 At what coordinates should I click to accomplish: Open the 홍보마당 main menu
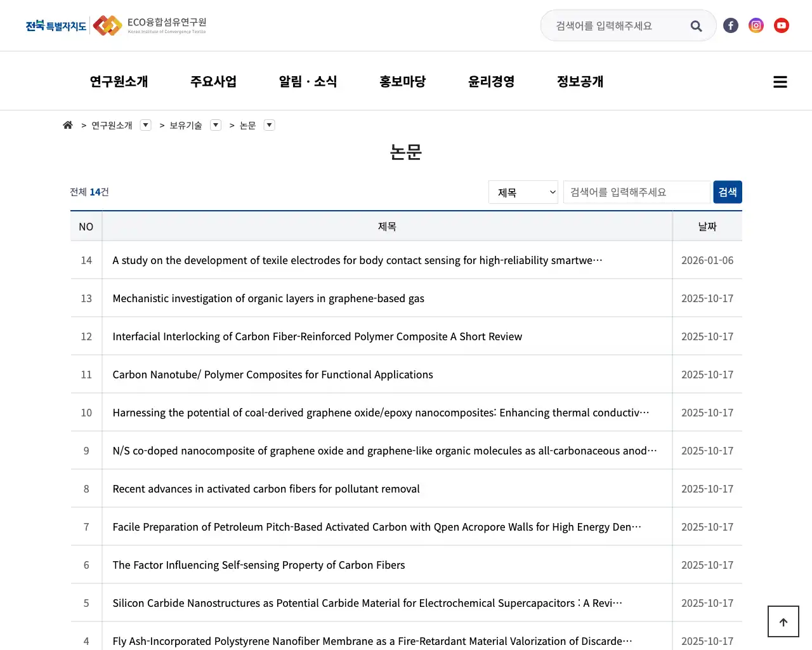pos(403,81)
